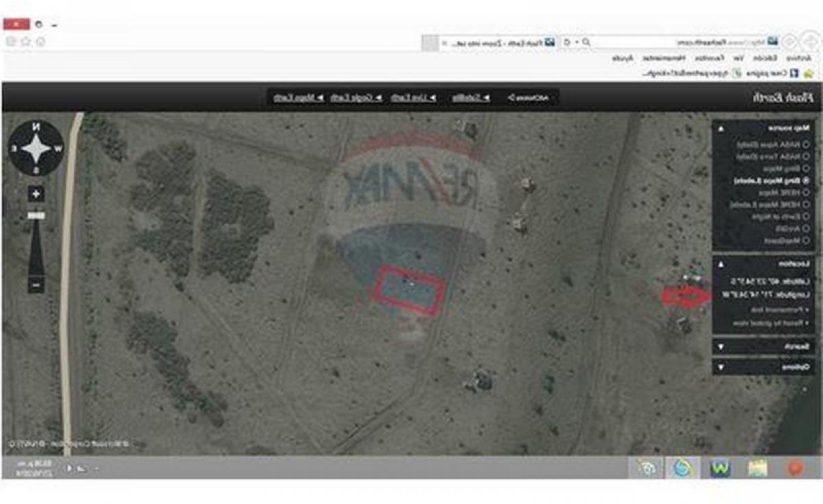Open the Flash Earth globe icon in the taskbar
The height and width of the screenshot is (504, 823).
680,468
